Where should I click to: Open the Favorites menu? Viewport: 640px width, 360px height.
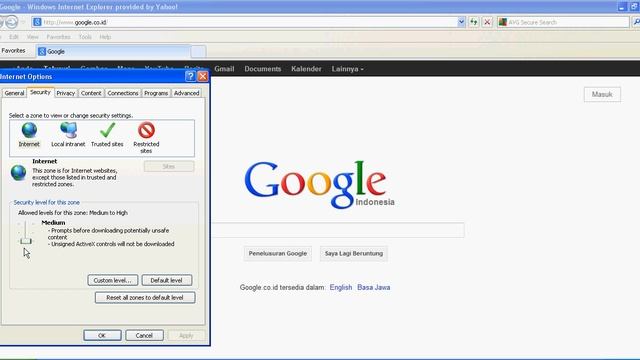[x=58, y=37]
